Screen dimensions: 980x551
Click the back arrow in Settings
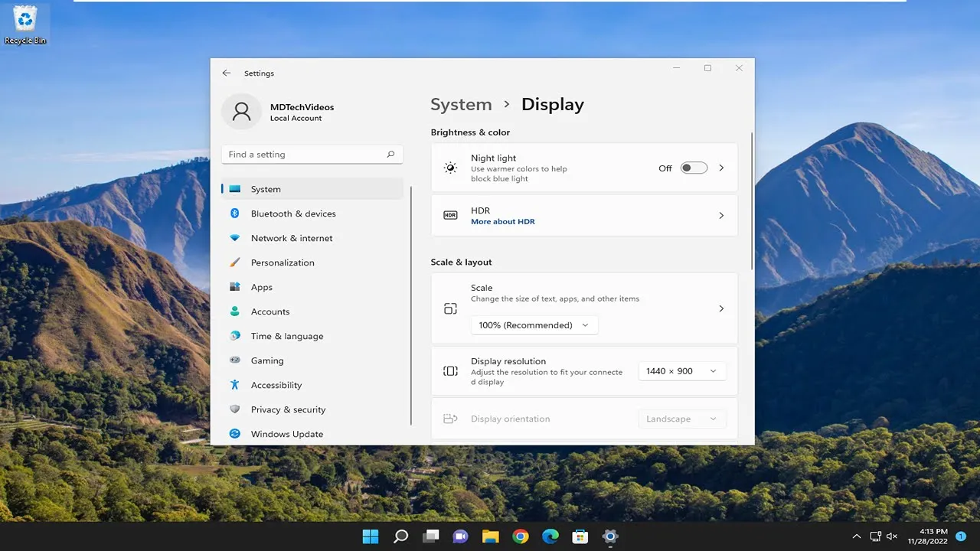226,73
